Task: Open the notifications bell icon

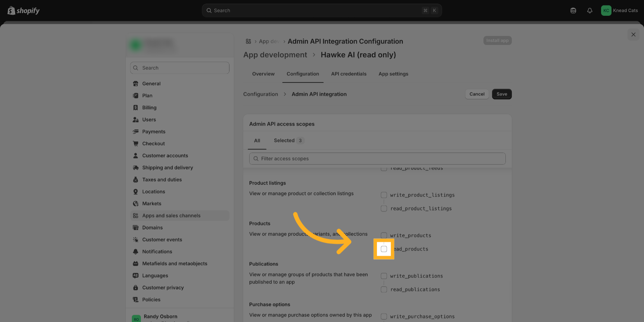Action: point(589,11)
